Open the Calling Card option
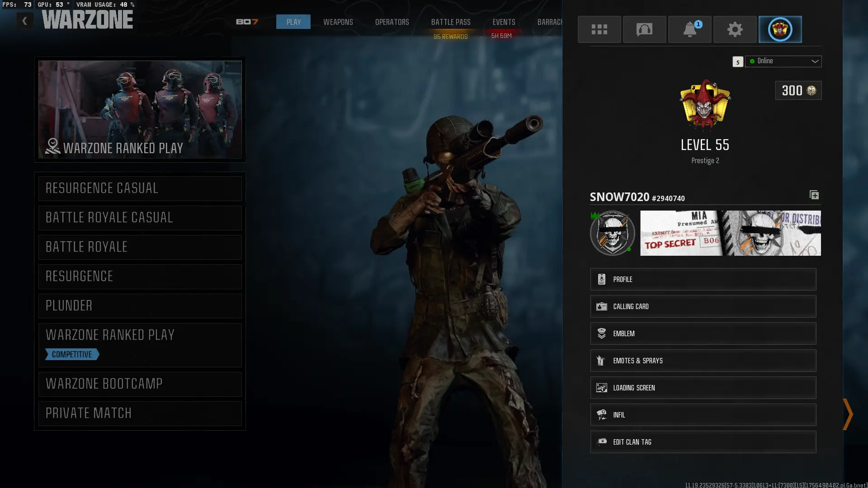 coord(703,306)
